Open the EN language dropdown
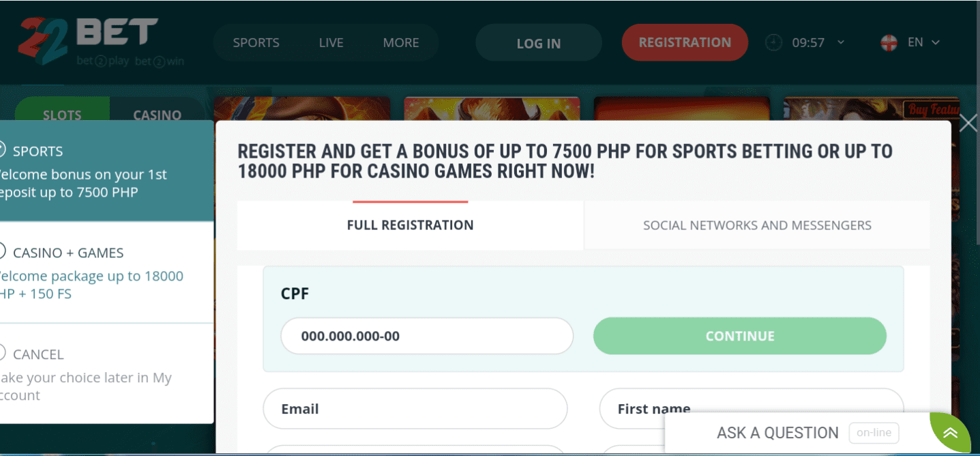Viewport: 980px width, 456px height. click(x=923, y=42)
